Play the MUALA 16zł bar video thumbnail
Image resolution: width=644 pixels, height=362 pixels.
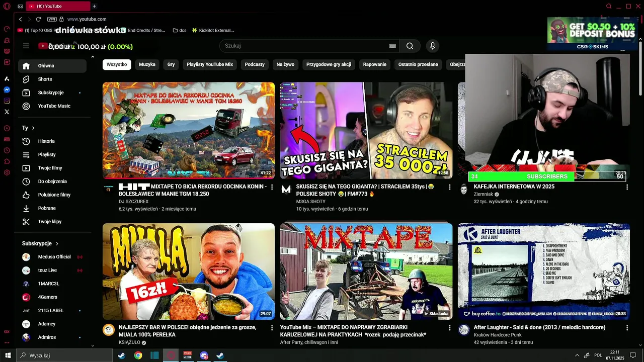[x=189, y=271]
